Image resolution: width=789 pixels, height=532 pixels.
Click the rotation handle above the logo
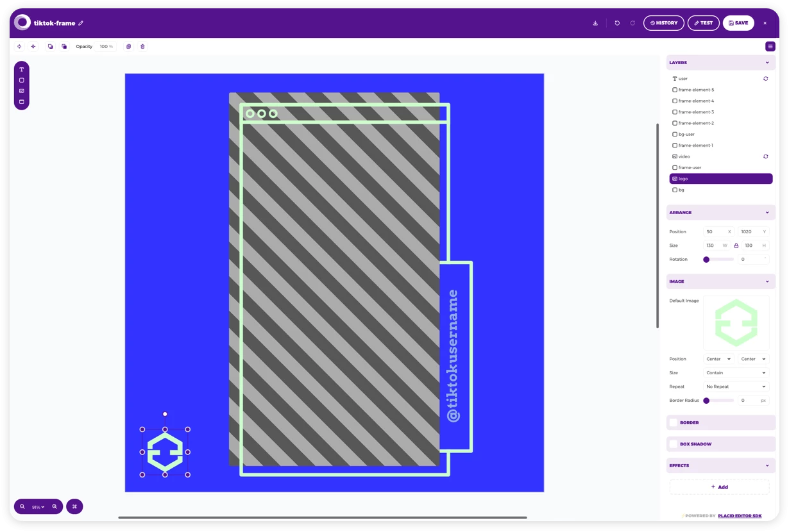click(x=165, y=414)
